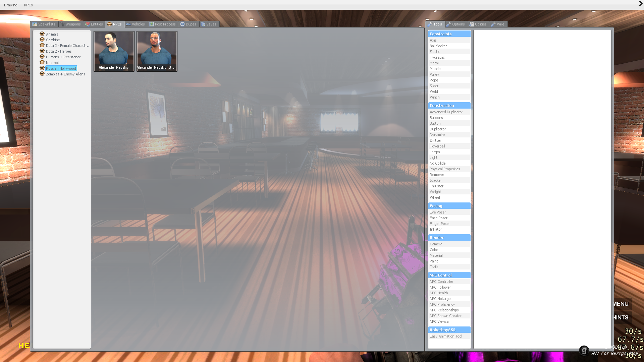Collapse the Render tool section
This screenshot has height=362, width=644.
(449, 238)
